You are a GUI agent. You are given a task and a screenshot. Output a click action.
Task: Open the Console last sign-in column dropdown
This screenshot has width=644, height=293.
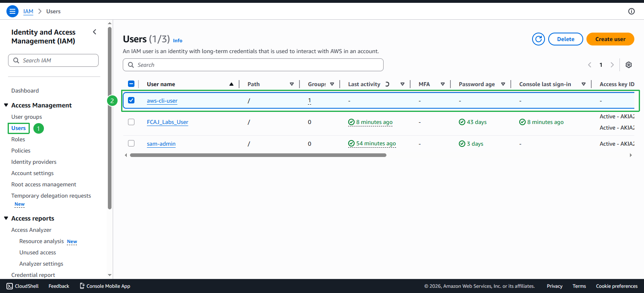click(x=584, y=84)
